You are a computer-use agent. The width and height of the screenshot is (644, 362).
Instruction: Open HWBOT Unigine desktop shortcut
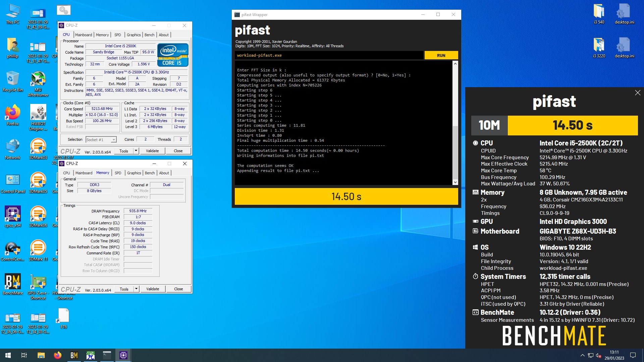(x=38, y=118)
